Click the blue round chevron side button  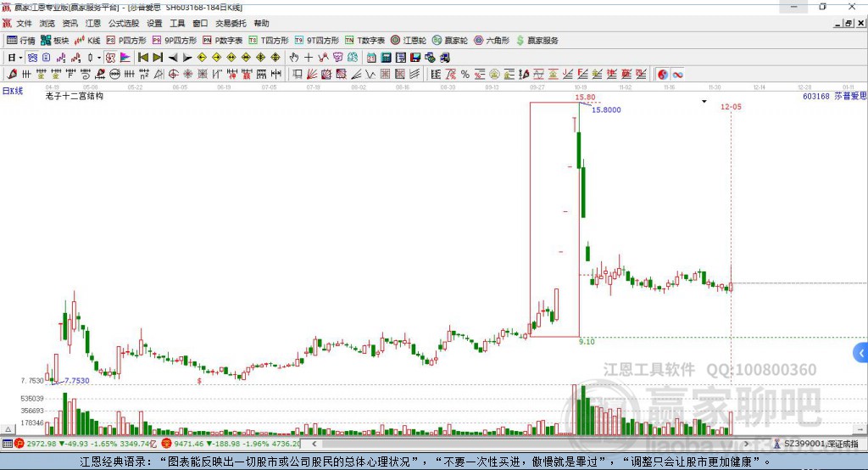pos(861,353)
